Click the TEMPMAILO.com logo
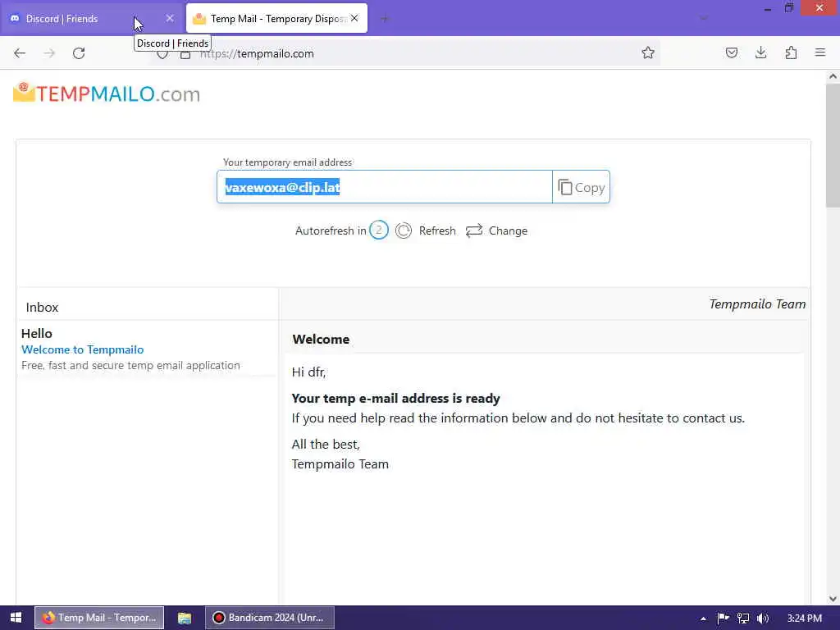 [x=107, y=94]
